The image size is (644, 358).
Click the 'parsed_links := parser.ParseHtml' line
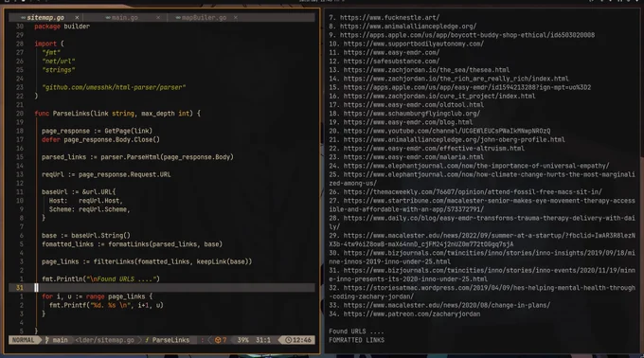(x=137, y=157)
